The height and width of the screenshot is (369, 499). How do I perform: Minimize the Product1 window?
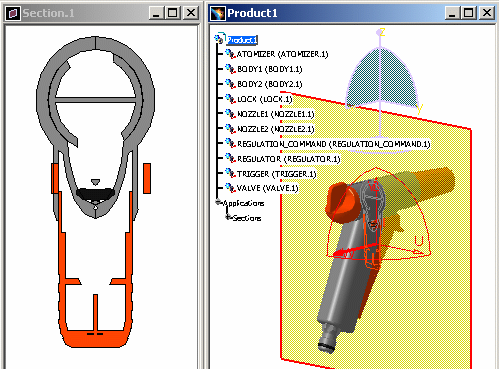[452, 13]
